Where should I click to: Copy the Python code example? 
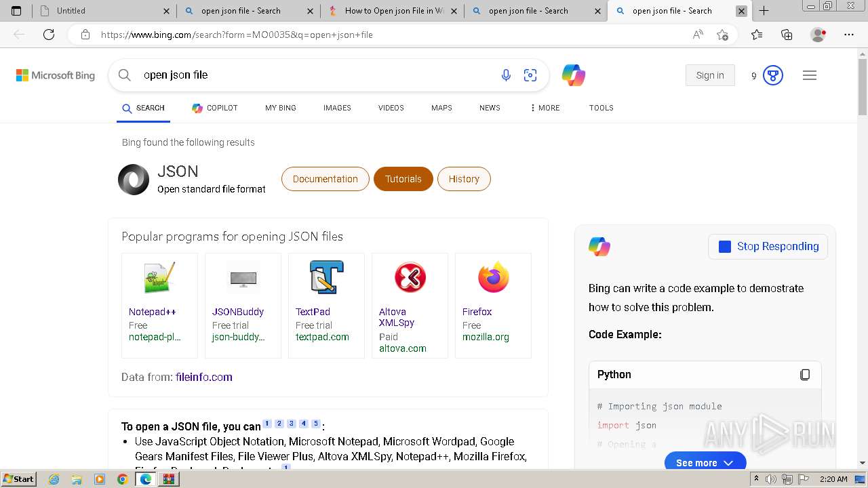[805, 375]
